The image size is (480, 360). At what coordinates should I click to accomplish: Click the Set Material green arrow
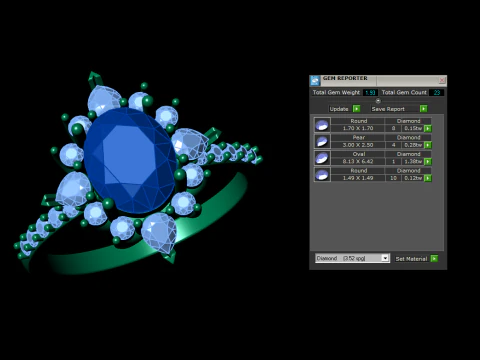[434, 259]
